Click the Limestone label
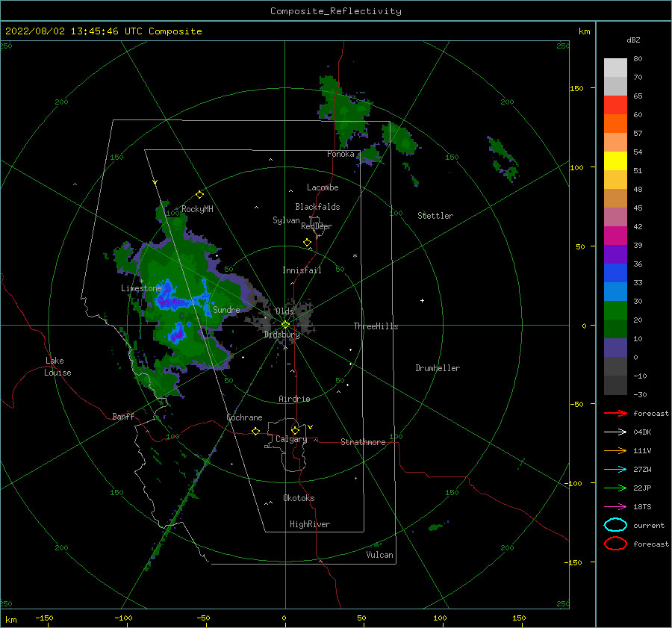Viewport: 672px width, 628px height. [x=141, y=288]
